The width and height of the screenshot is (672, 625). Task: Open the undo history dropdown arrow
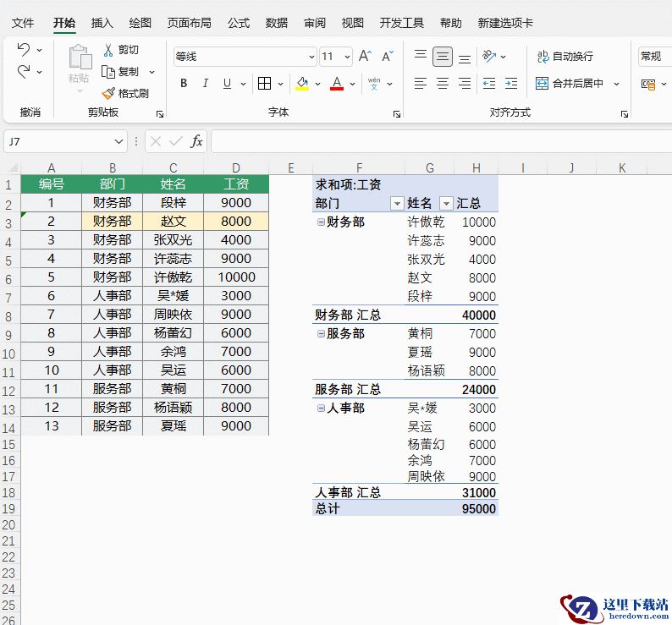click(40, 50)
